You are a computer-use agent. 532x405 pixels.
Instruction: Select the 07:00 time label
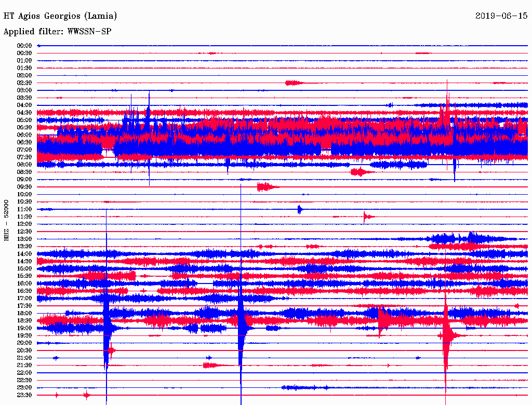coord(24,150)
